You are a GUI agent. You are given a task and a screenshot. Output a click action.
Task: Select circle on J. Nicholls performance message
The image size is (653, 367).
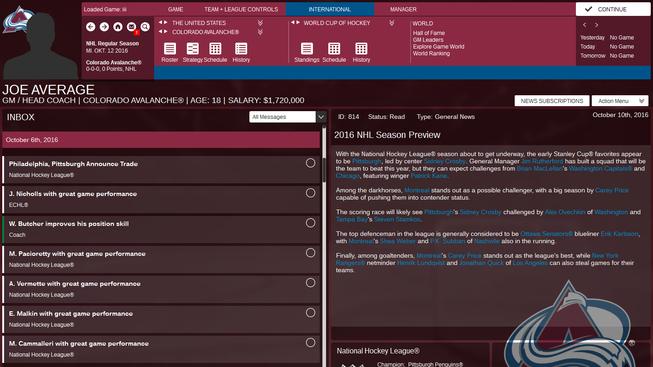coord(310,193)
